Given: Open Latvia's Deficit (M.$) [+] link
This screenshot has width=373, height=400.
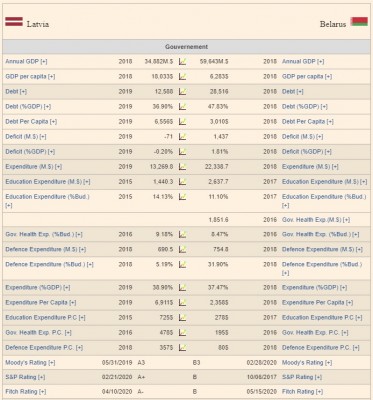Looking at the screenshot, I should (26, 137).
